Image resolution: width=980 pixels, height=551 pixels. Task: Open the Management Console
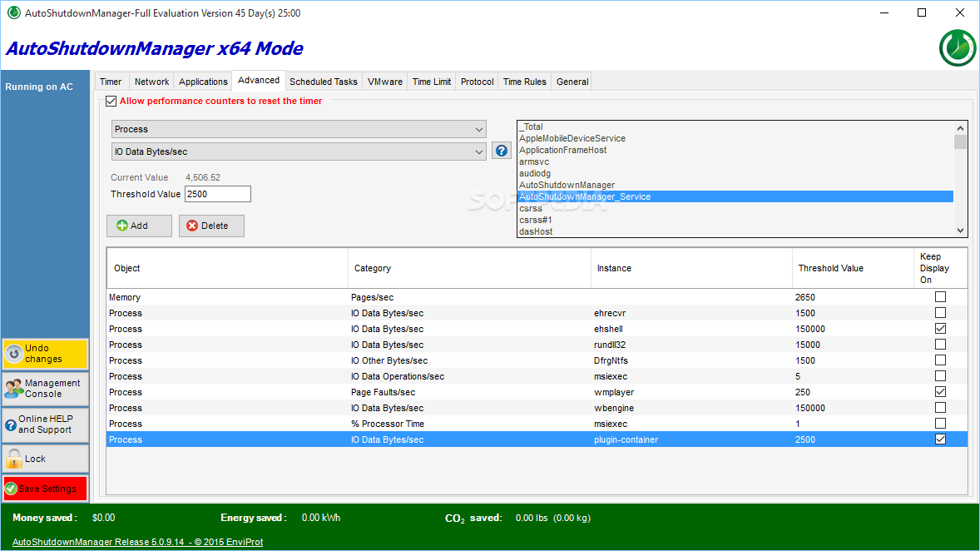coord(45,389)
